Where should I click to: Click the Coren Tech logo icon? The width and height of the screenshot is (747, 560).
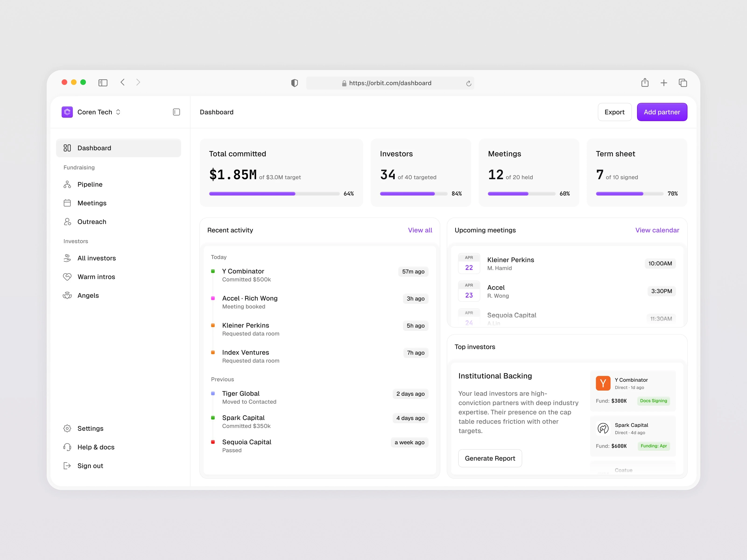tap(67, 112)
